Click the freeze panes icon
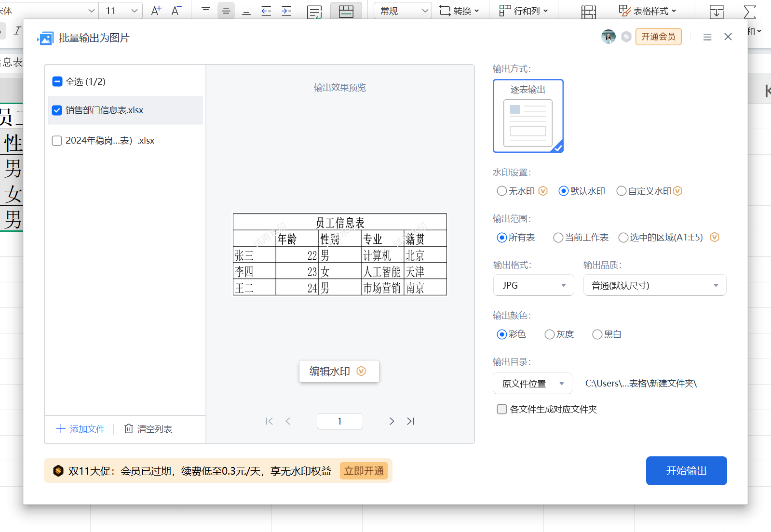 point(589,12)
